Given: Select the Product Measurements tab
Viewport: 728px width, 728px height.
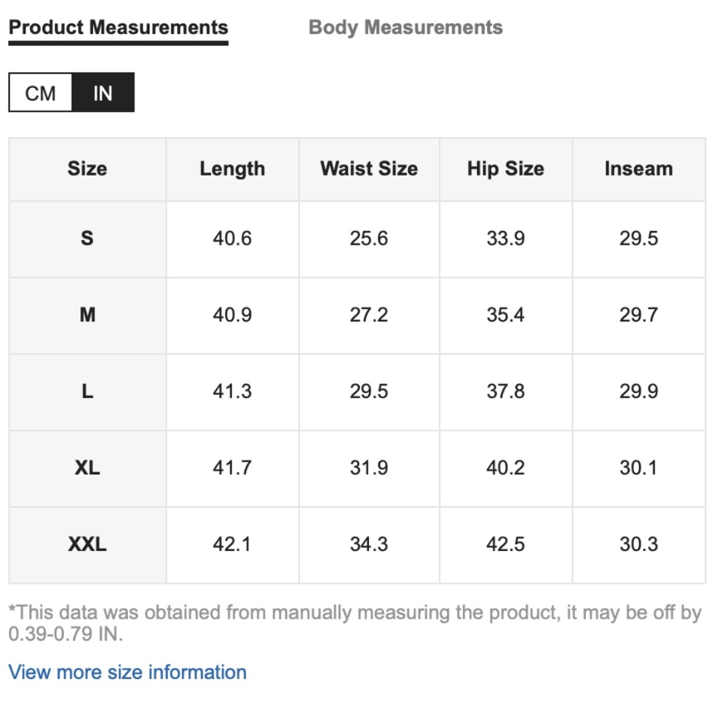Looking at the screenshot, I should tap(118, 28).
